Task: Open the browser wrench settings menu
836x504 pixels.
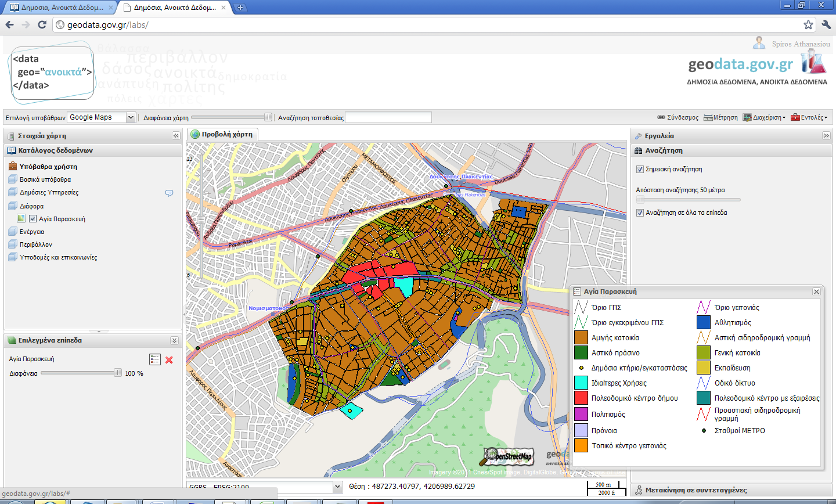Action: [826, 24]
